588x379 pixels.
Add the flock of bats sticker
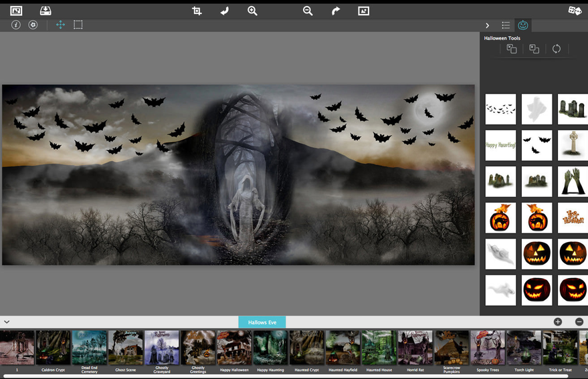[500, 109]
